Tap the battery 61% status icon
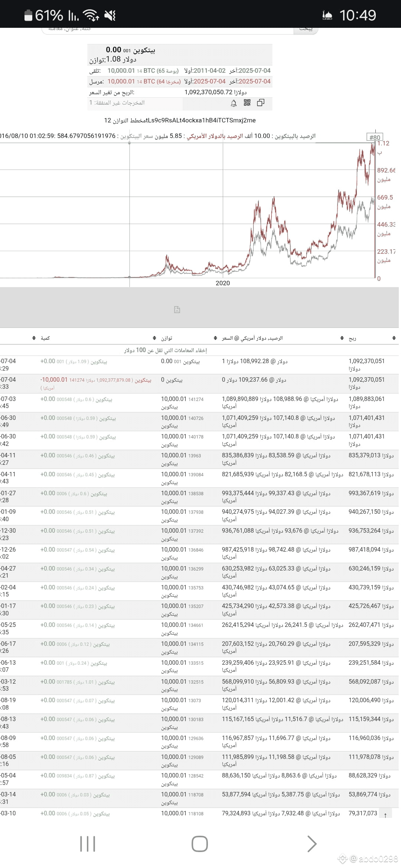Viewport: 401px width, 868px height. point(44,15)
